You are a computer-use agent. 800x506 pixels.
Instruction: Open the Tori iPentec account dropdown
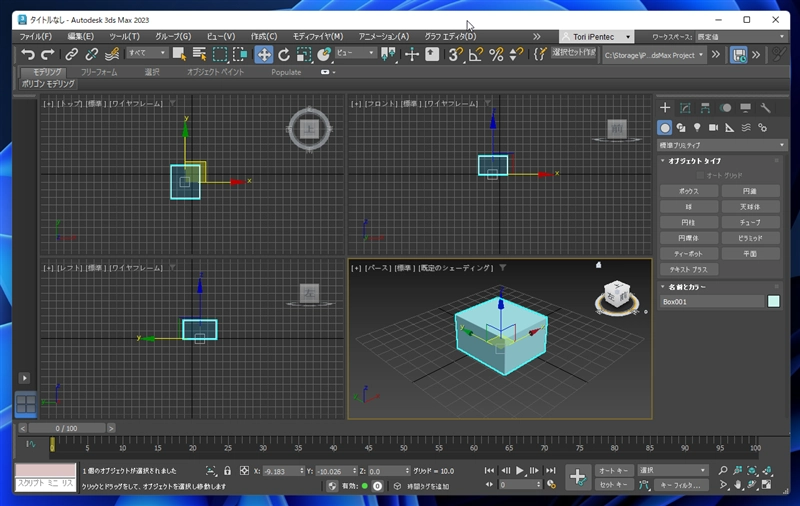[596, 37]
